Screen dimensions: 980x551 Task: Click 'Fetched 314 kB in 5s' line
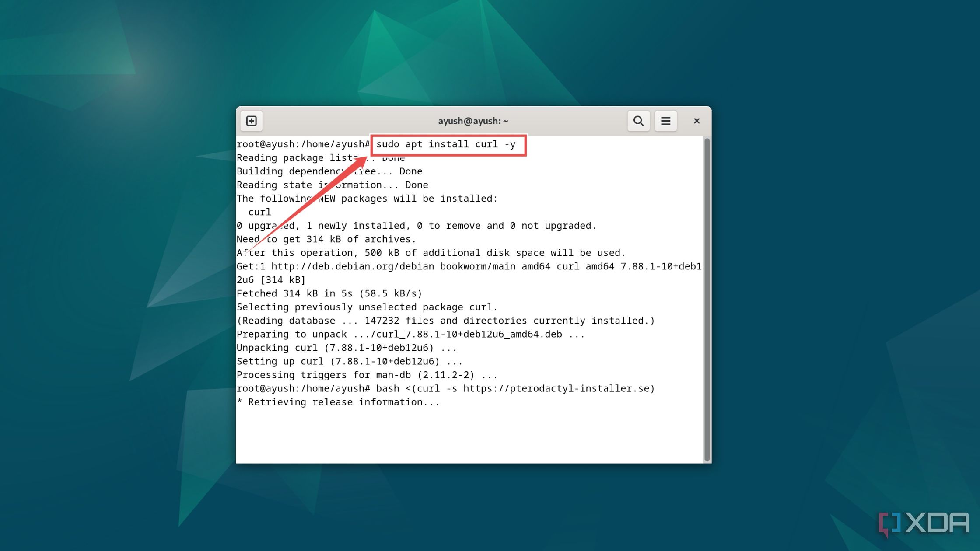pos(329,293)
